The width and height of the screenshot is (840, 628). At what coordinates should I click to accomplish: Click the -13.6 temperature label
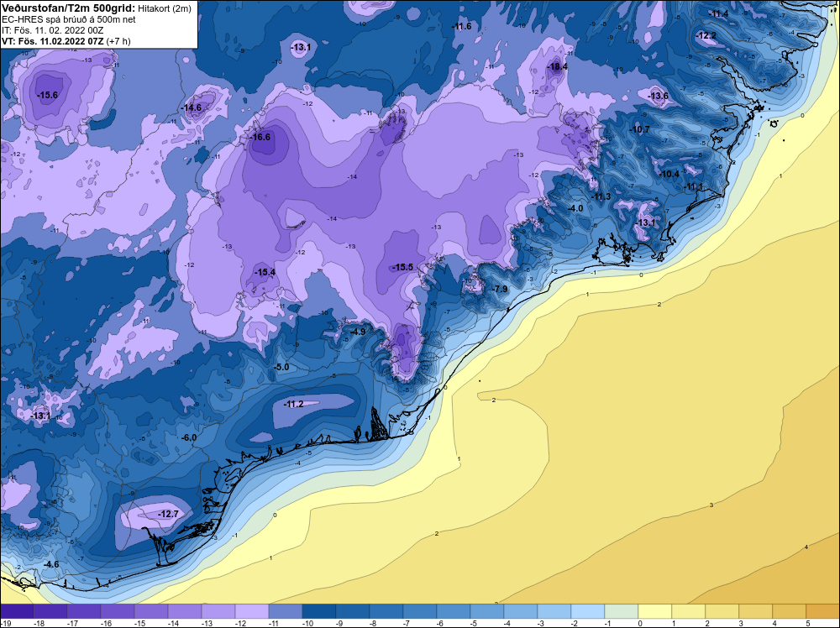click(658, 97)
